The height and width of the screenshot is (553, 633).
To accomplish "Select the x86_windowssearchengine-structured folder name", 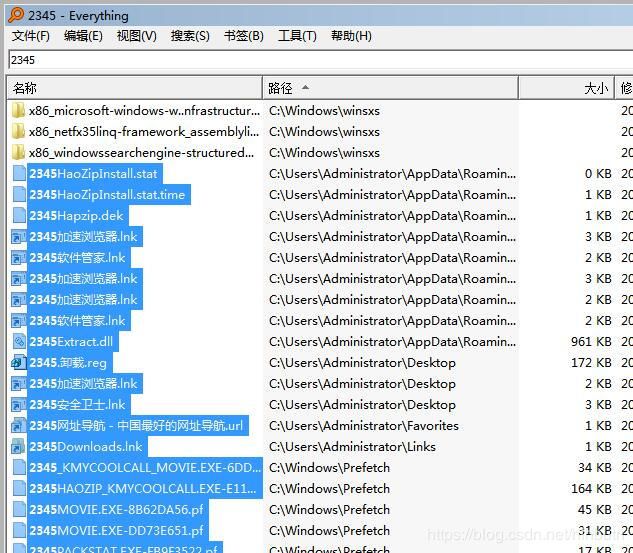I will point(141,153).
